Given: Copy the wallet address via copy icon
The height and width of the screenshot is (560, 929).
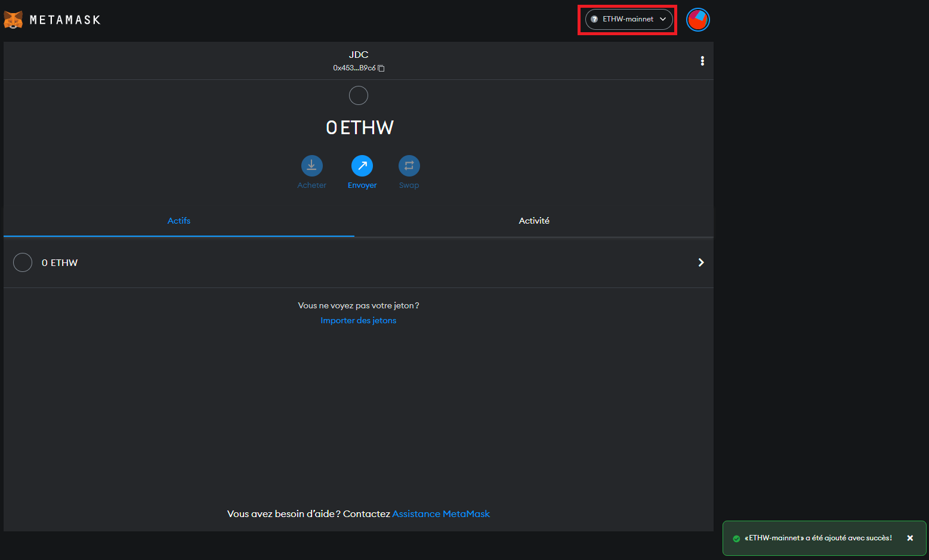Looking at the screenshot, I should (x=381, y=69).
